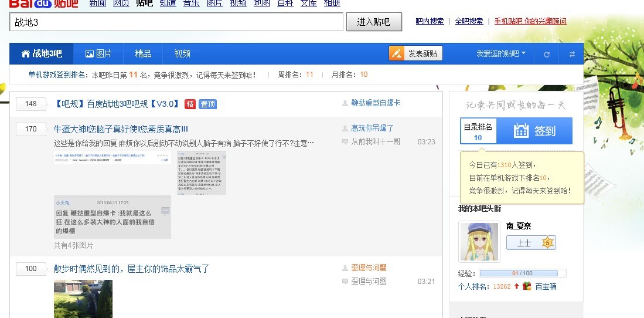The width and height of the screenshot is (644, 318).
Task: Click the 共有4张图片 text
Action: 73,245
